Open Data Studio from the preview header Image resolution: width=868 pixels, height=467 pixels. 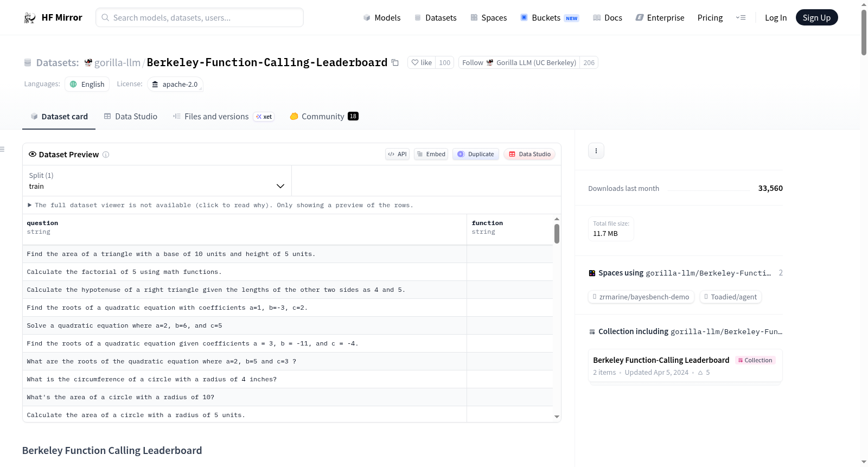point(529,155)
